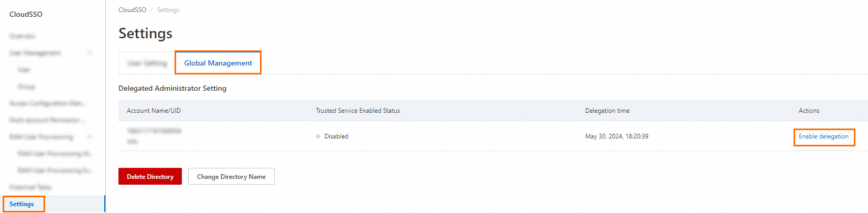868x213 pixels.
Task: Click the Account Name/UID column header
Action: click(x=154, y=111)
